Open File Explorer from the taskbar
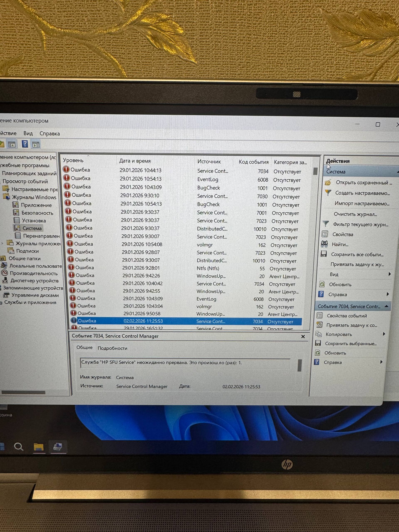 click(x=38, y=447)
